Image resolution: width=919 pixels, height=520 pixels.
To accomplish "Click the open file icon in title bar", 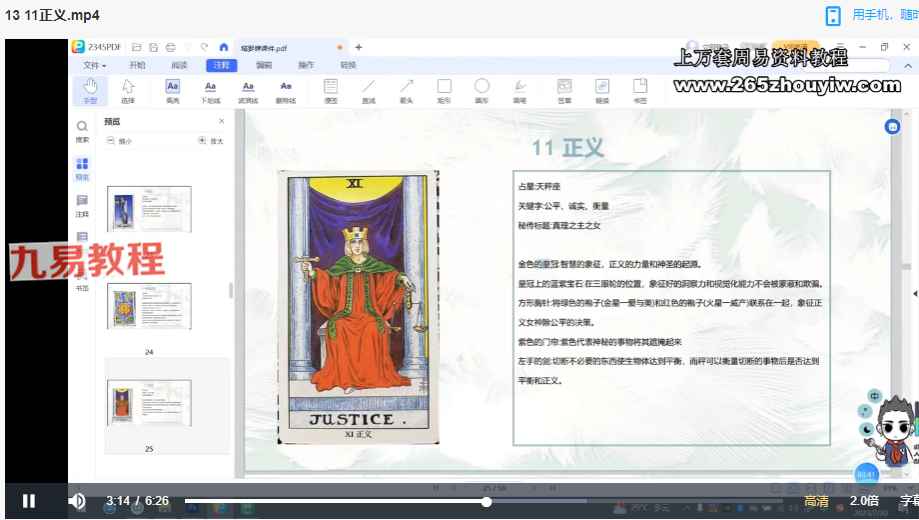I will point(137,47).
